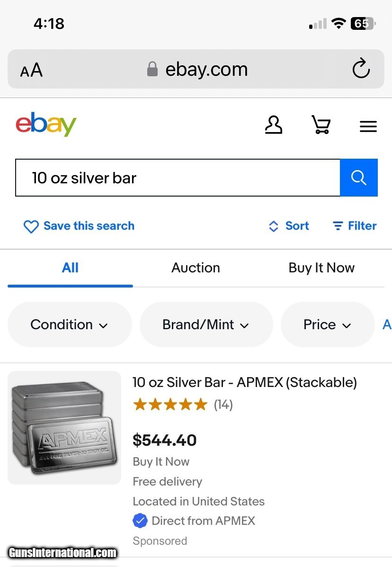Switch to the Auction tab
This screenshot has height=567, width=392.
click(196, 268)
